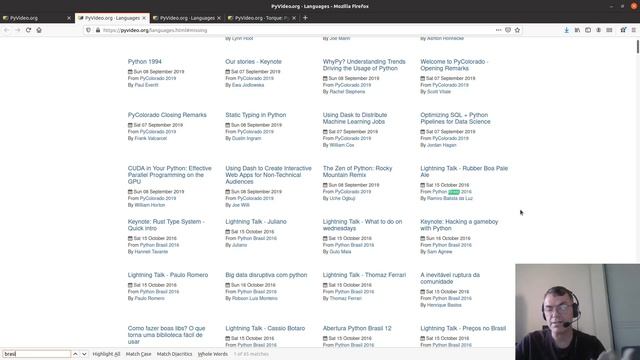Open Lightning Talk - Thomaz Ferrari
Viewport: 640px width, 360px height.
click(x=364, y=275)
